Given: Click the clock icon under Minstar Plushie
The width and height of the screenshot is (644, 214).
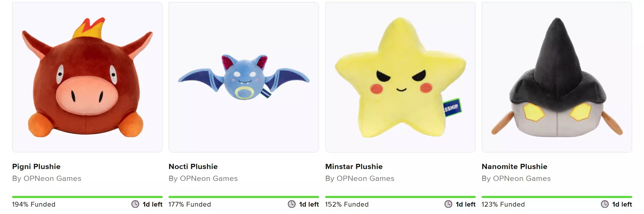Looking at the screenshot, I should [x=448, y=204].
